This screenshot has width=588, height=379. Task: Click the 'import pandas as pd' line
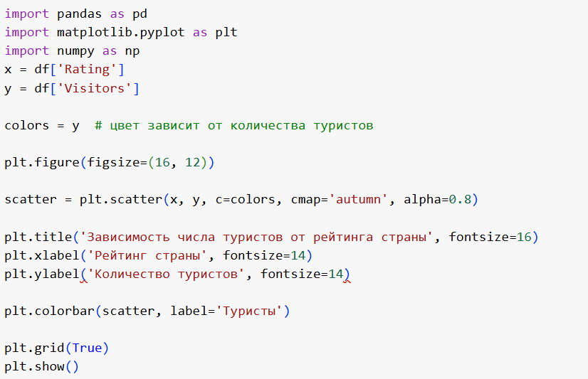pyautogui.click(x=75, y=14)
